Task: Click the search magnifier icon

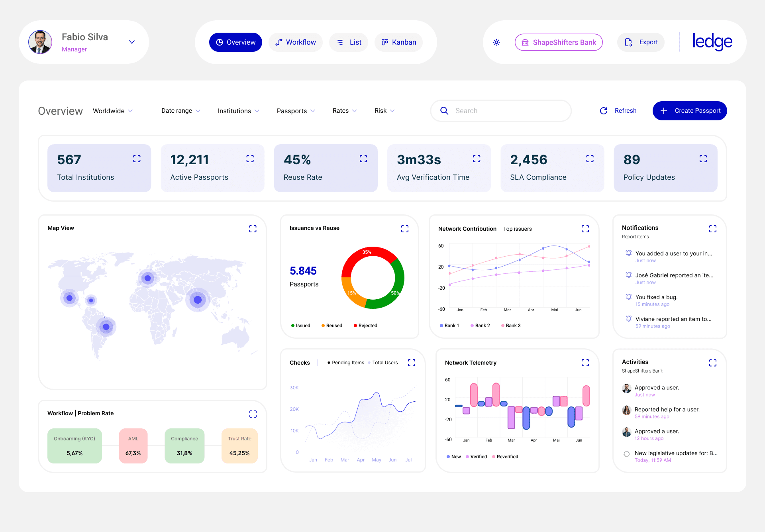Action: [444, 111]
